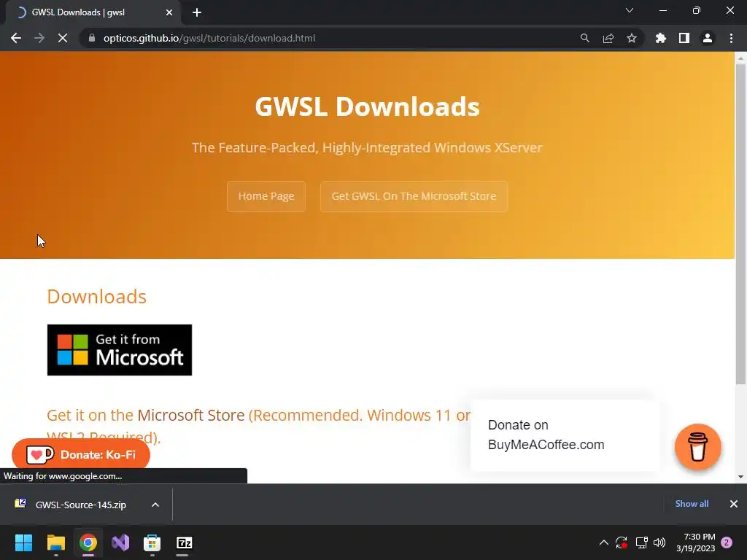Click the Downloads section heading

pos(97,297)
